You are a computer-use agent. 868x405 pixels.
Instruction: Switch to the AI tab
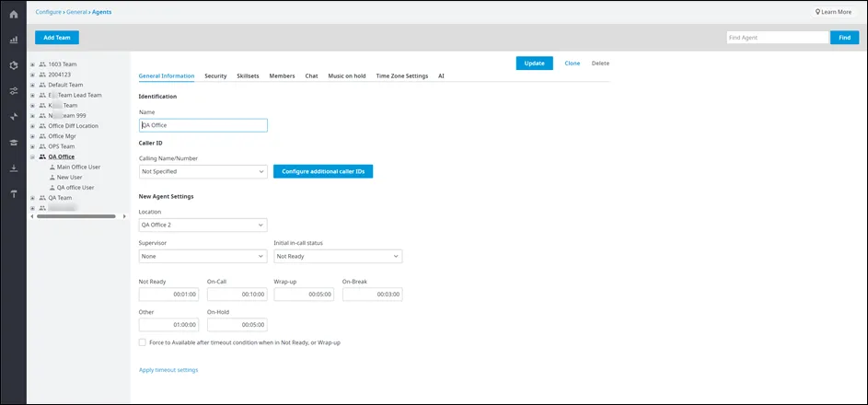coord(441,75)
